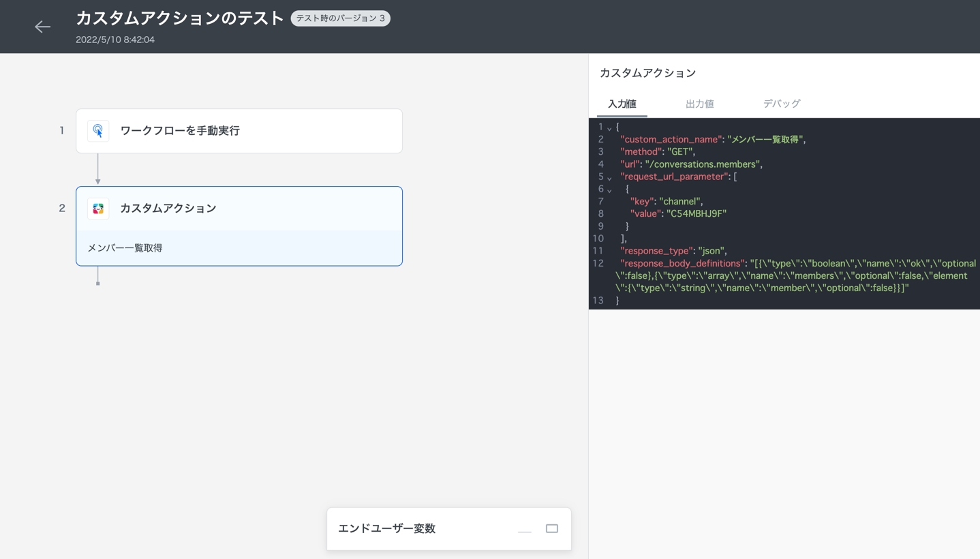Click the response_body_definitions key in code

click(682, 263)
